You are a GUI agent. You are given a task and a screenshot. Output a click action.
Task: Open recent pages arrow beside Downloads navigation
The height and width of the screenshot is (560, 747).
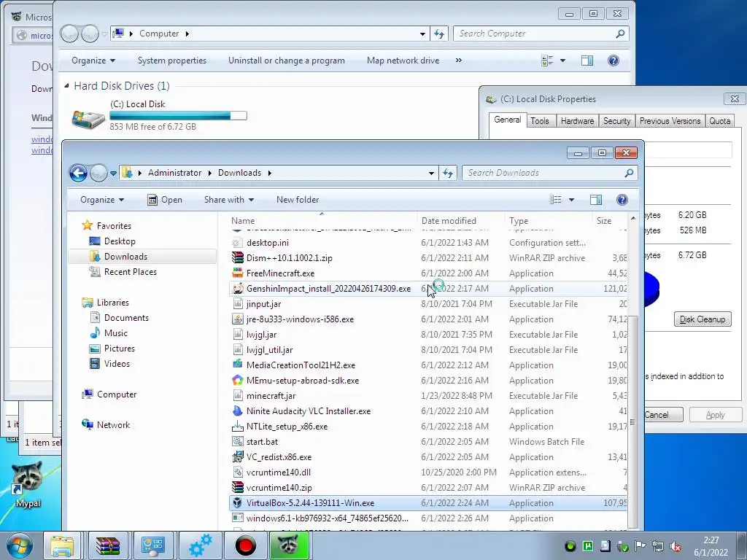pyautogui.click(x=113, y=173)
